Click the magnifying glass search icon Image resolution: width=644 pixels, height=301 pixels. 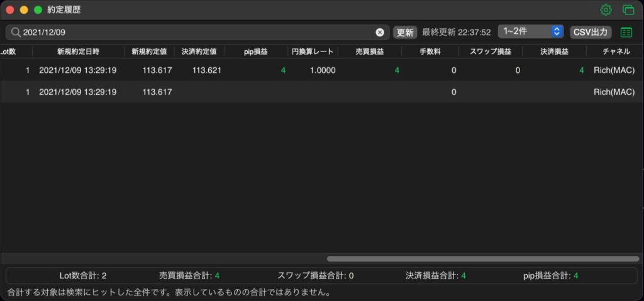pos(16,32)
